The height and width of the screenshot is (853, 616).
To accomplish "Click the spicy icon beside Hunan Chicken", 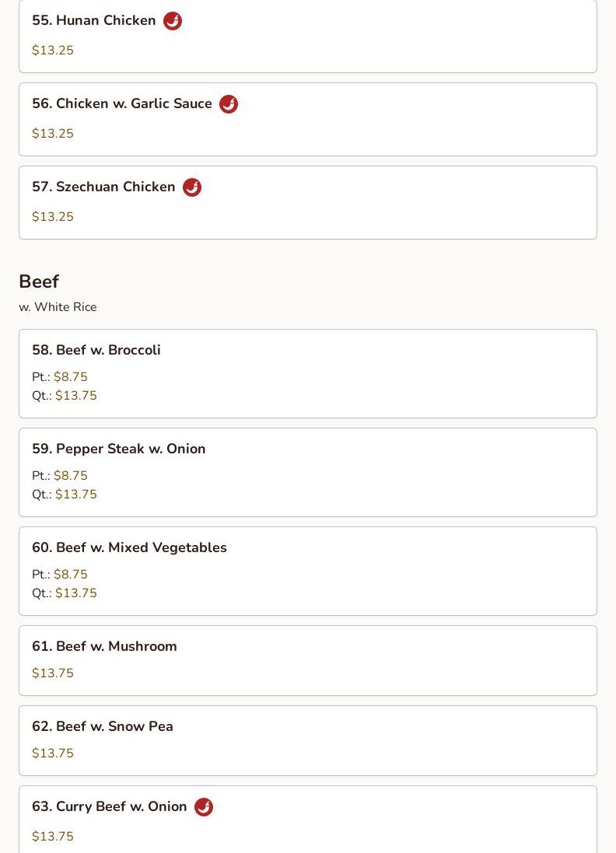I will coord(173,21).
